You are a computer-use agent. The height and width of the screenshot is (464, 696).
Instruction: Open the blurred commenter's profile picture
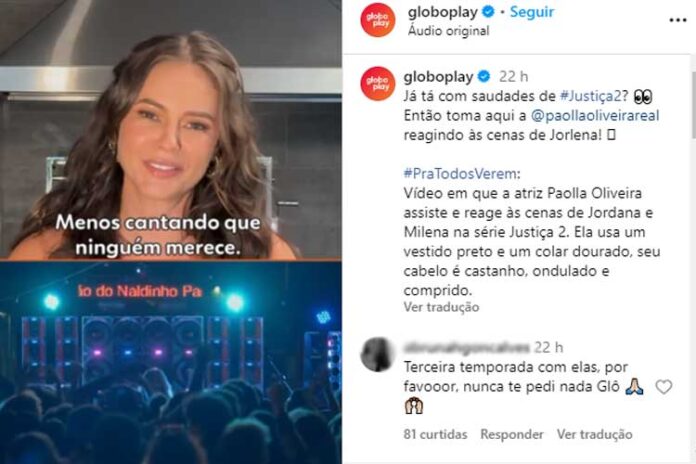point(378,354)
